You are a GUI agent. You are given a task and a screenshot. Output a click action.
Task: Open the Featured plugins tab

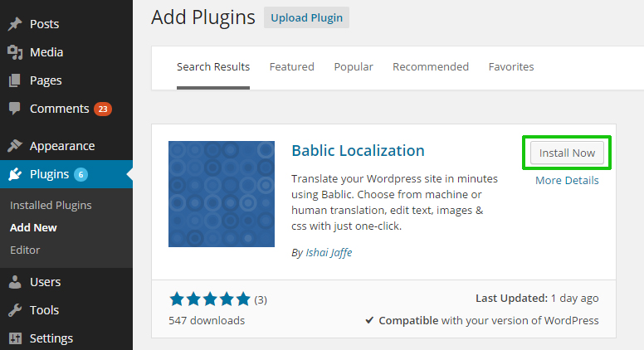[x=291, y=66]
